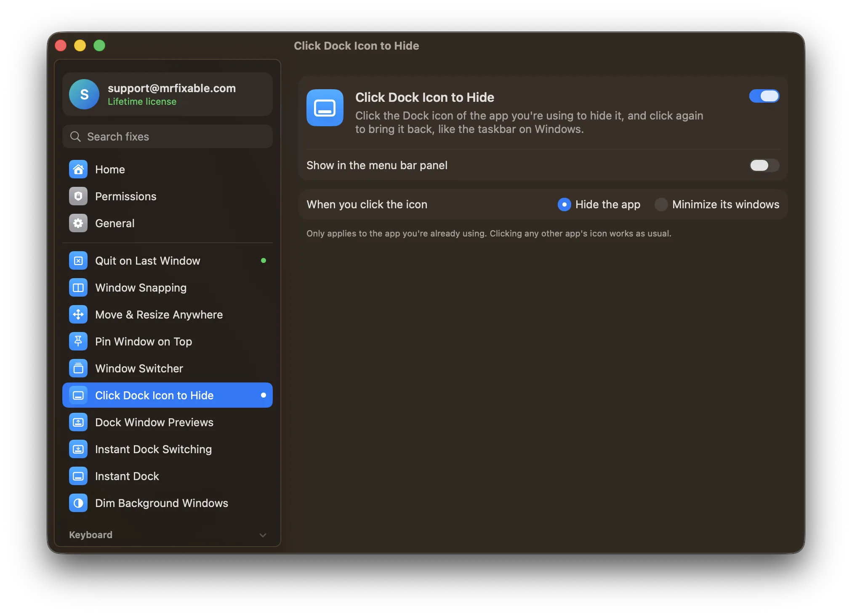The width and height of the screenshot is (852, 616).
Task: Open Quit on Last Window icon
Action: pos(78,261)
